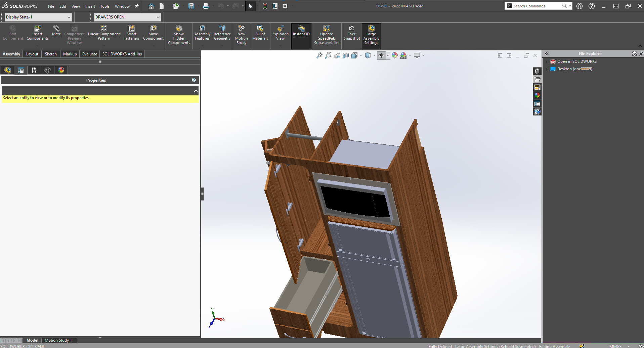
Task: Open the Edit Appearance tool
Action: coord(395,56)
